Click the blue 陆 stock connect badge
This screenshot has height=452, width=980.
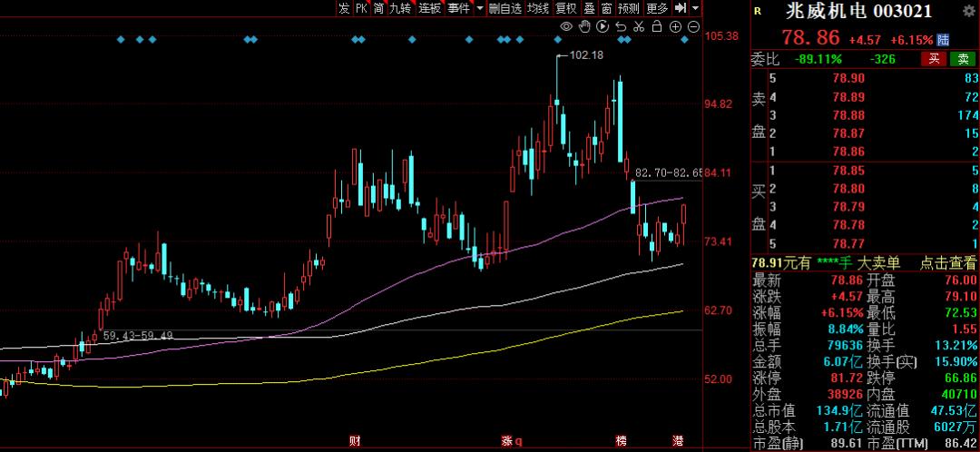click(x=943, y=40)
